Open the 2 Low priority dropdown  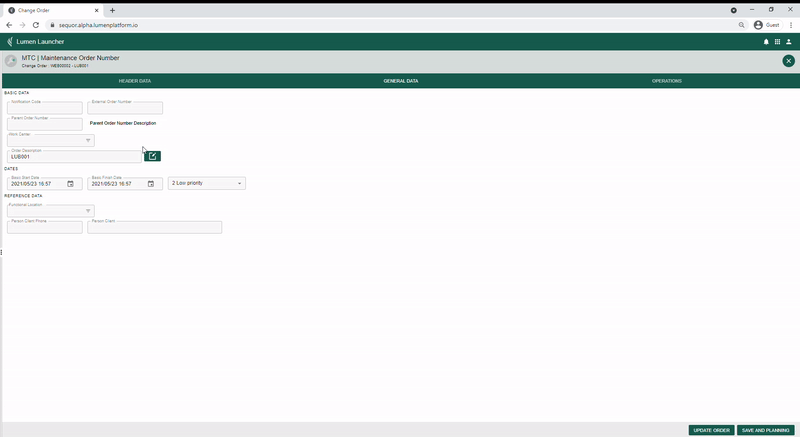point(207,183)
